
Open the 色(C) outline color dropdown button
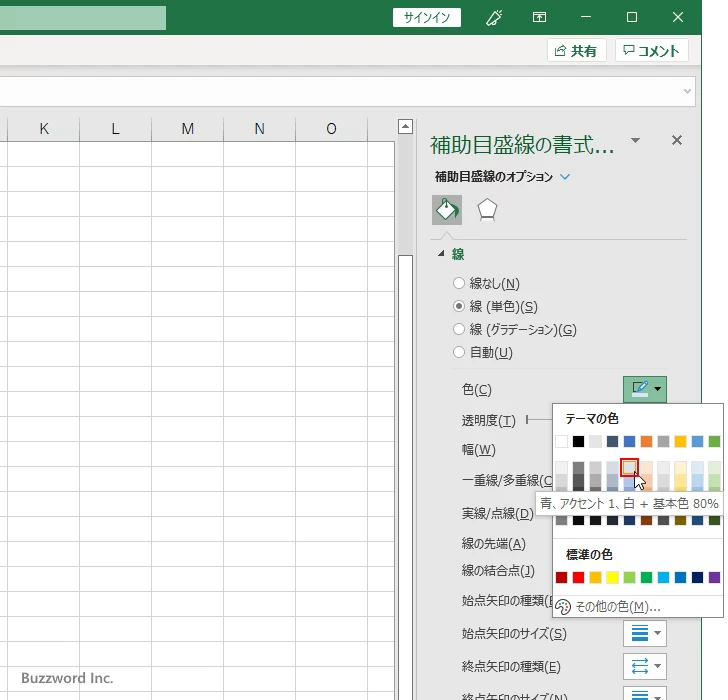point(645,389)
